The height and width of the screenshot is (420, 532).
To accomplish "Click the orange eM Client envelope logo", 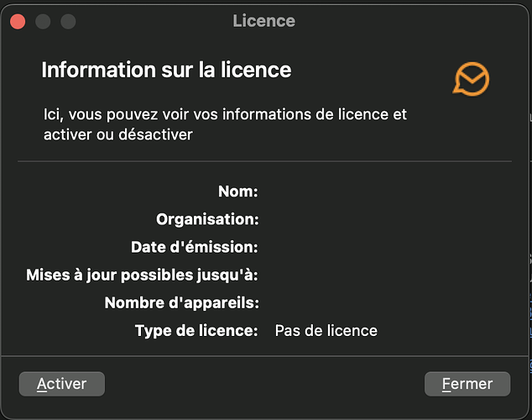I will click(x=471, y=79).
